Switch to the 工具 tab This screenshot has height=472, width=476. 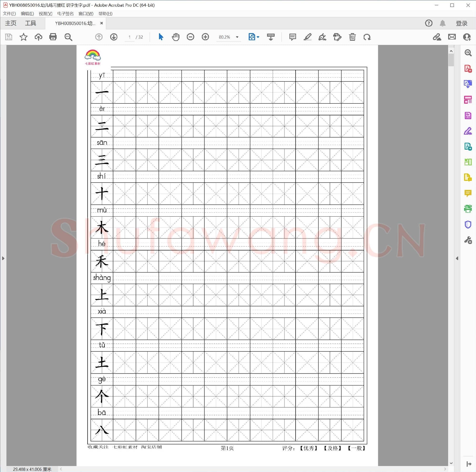[x=30, y=23]
